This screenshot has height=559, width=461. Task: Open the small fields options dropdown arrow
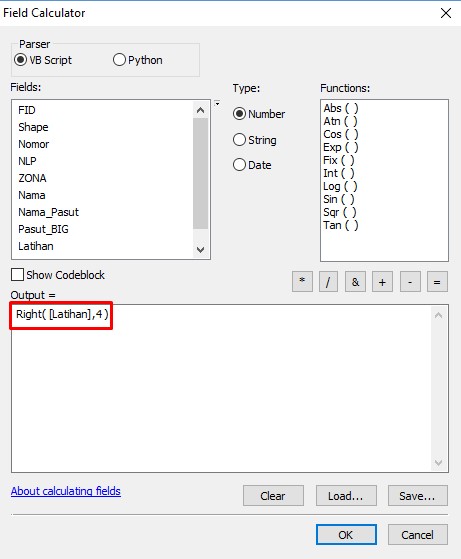[217, 104]
